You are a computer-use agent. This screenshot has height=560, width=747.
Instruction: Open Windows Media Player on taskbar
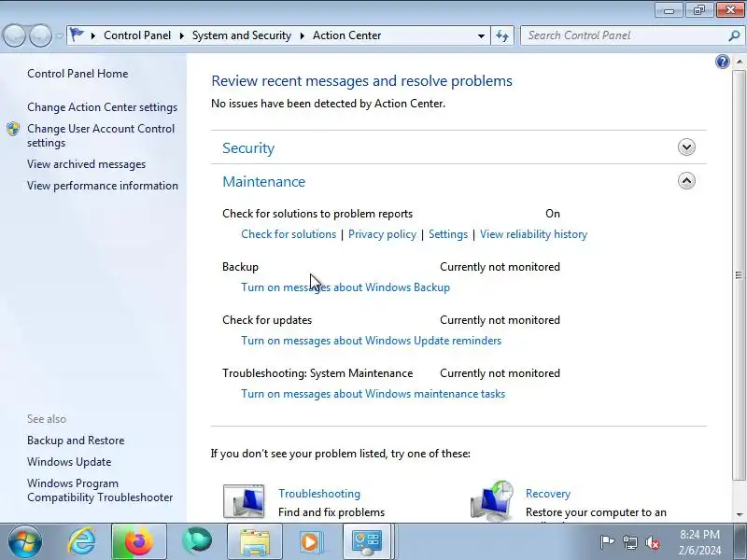point(311,541)
